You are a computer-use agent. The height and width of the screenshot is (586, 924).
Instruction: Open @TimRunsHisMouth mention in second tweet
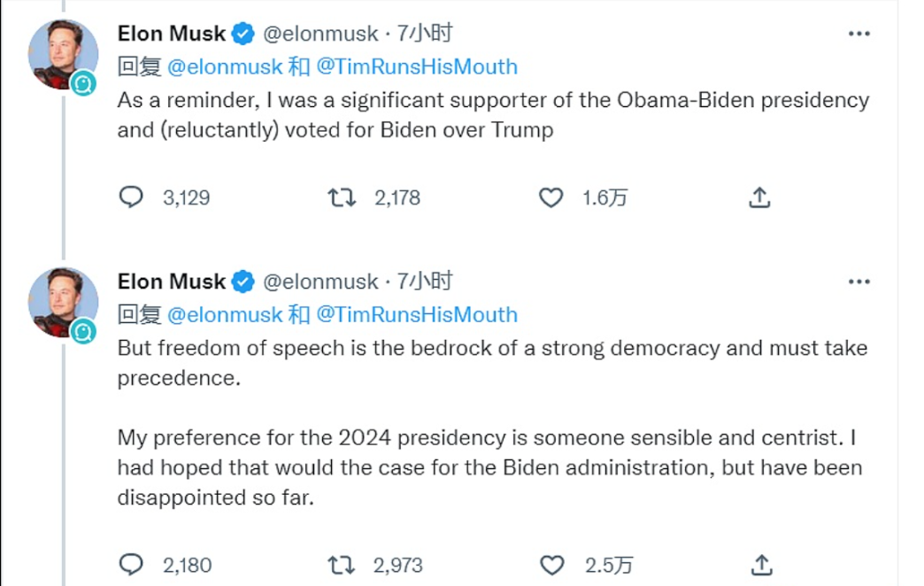point(416,315)
